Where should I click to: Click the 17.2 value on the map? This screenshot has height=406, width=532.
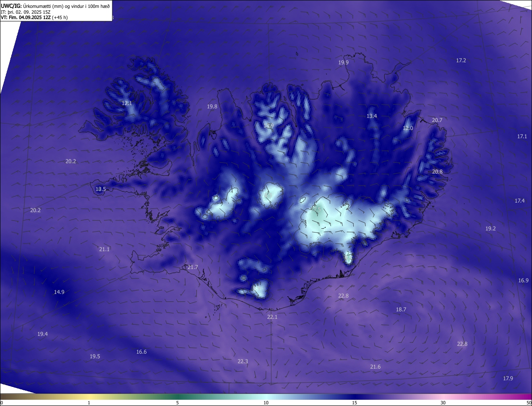point(461,60)
